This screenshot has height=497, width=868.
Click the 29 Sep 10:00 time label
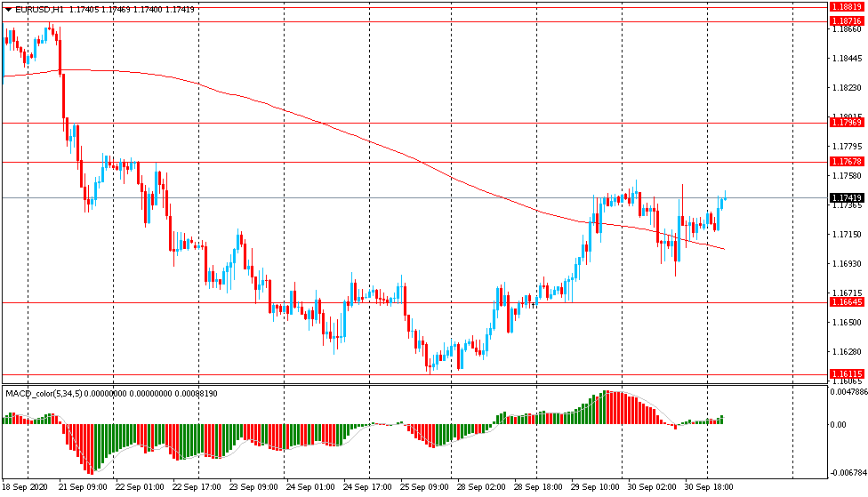tap(595, 487)
